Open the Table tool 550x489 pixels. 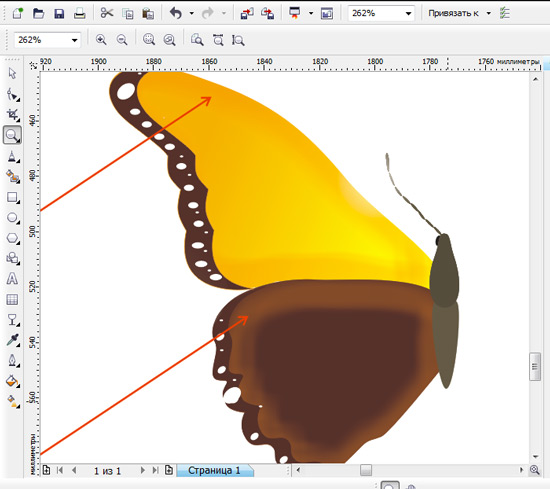pyautogui.click(x=12, y=299)
